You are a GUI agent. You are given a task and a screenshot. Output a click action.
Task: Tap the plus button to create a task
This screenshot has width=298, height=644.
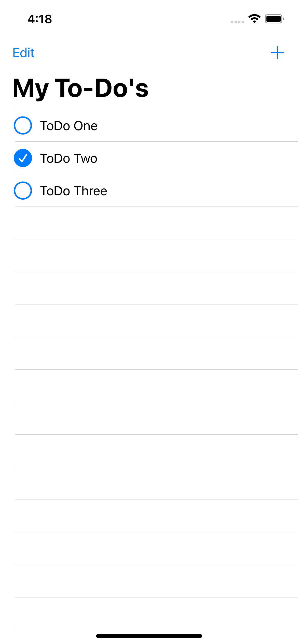[278, 53]
